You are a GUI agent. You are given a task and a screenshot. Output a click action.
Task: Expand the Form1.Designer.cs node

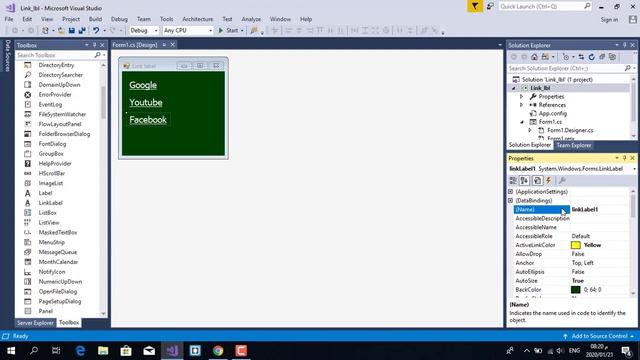[530, 130]
